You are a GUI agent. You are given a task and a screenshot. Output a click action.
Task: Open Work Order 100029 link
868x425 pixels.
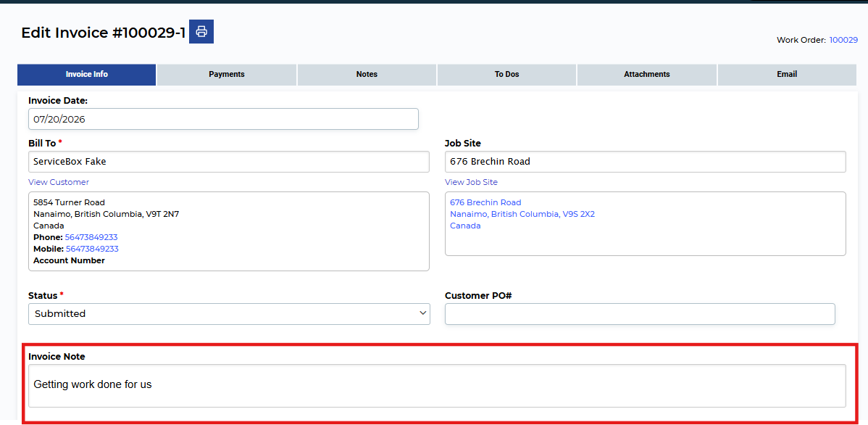tap(843, 40)
